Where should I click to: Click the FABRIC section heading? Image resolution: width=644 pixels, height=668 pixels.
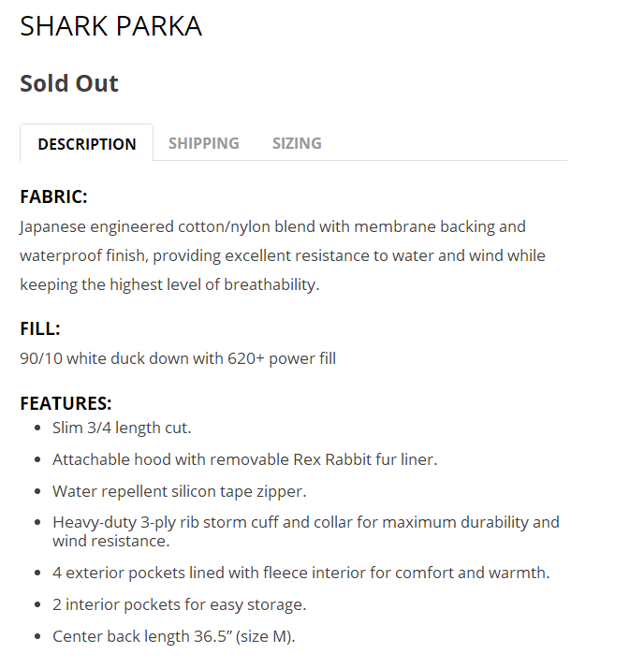click(53, 197)
